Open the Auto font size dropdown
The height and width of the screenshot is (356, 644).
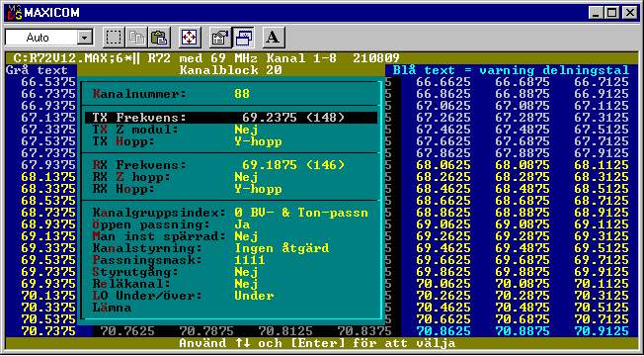85,39
